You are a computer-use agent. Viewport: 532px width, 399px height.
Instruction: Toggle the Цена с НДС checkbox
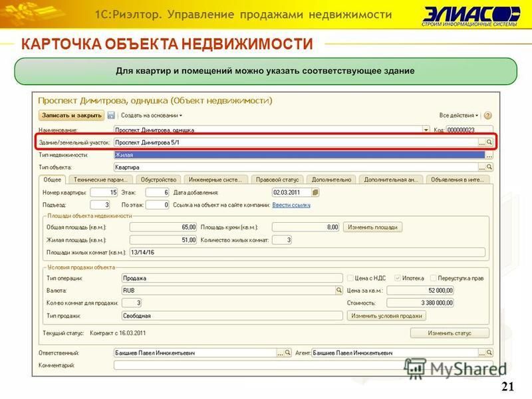[x=350, y=278]
